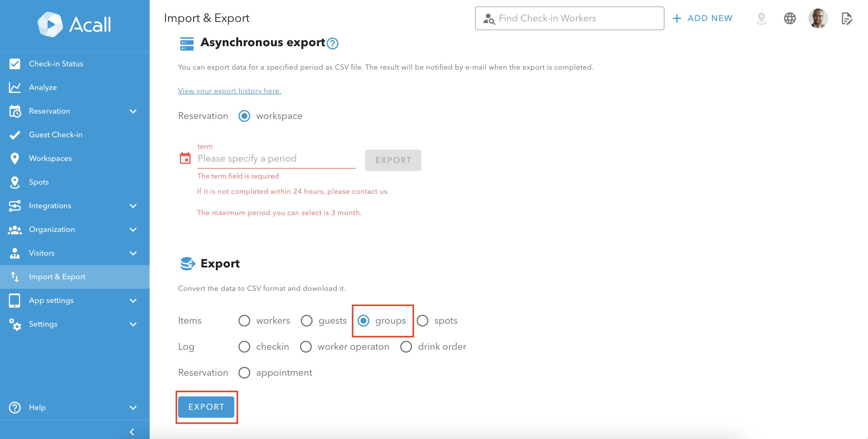Click the blue EXPORT button

(206, 407)
